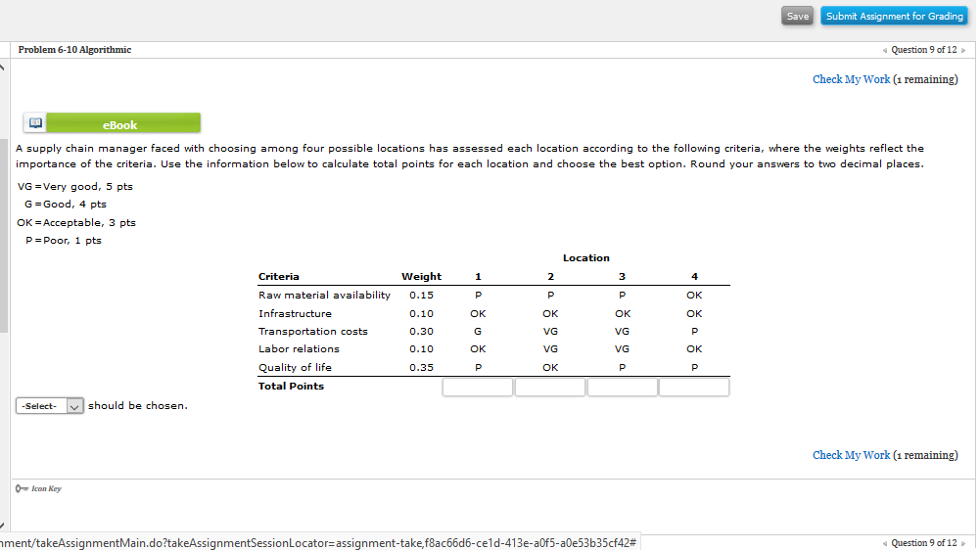
Task: Click Total Points field for Location 4
Action: pyautogui.click(x=694, y=387)
